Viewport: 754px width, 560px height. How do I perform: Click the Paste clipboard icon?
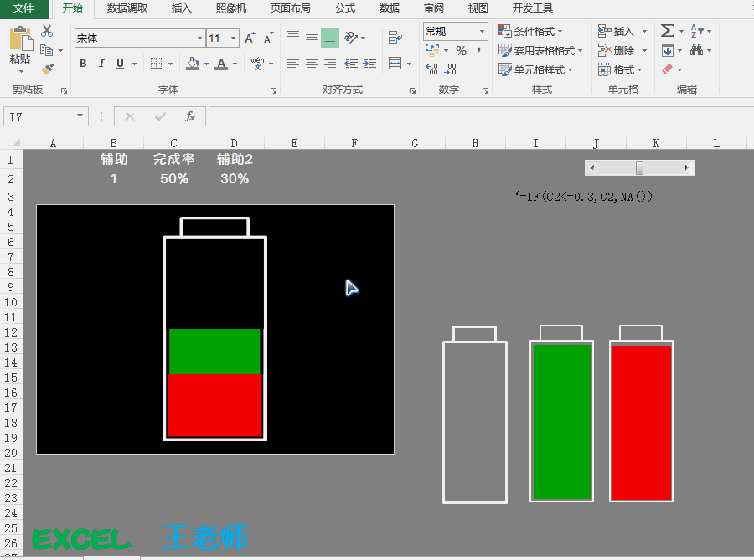[x=20, y=39]
